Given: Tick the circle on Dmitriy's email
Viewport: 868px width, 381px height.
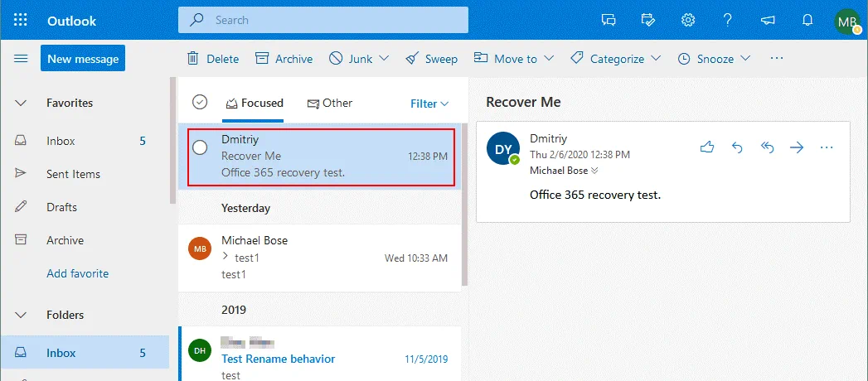Looking at the screenshot, I should tap(199, 147).
